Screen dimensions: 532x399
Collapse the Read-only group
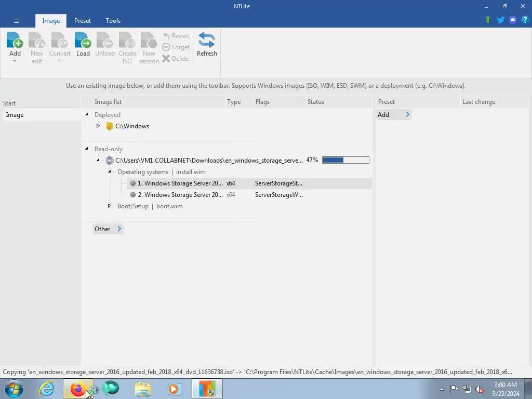click(87, 149)
